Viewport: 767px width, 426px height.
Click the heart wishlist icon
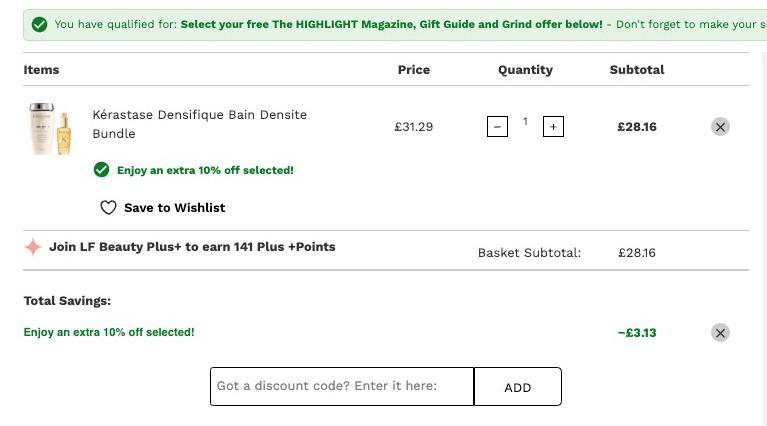[x=108, y=207]
